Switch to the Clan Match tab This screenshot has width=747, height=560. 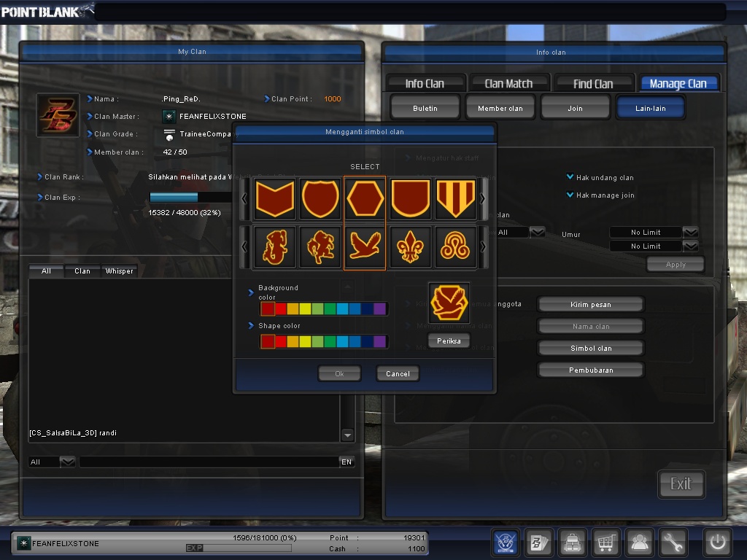tap(509, 82)
